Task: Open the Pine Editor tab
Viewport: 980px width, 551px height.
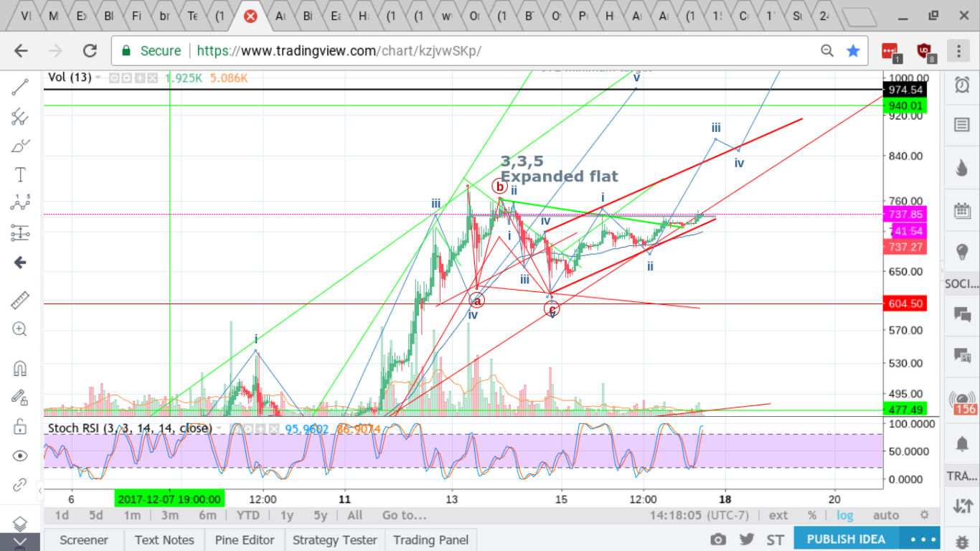Action: (x=245, y=540)
